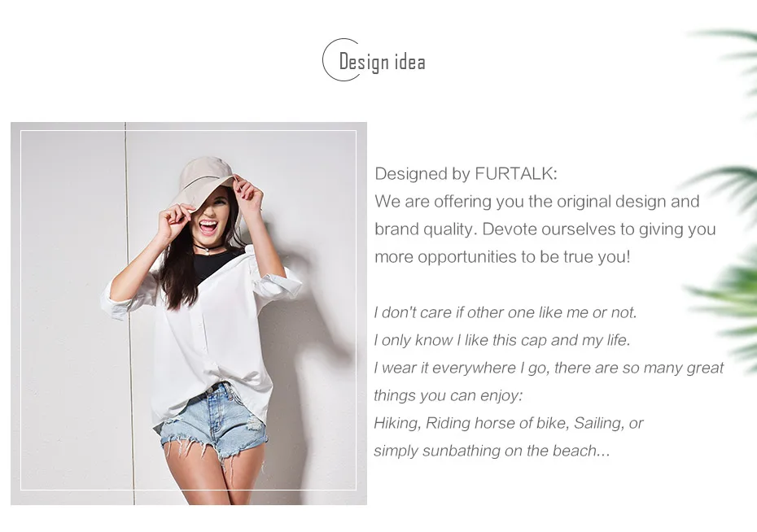Click "more opportunities to be true you!" line
This screenshot has width=757, height=532.
502,256
